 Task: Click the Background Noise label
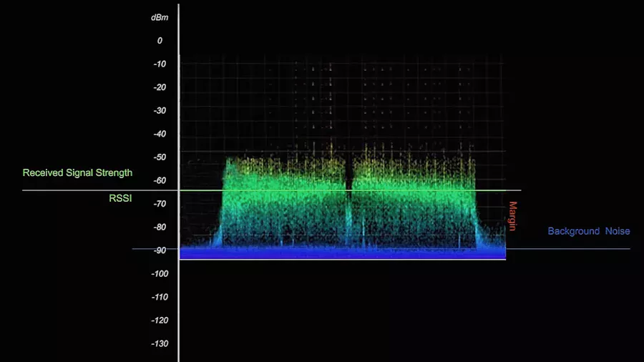pyautogui.click(x=589, y=231)
